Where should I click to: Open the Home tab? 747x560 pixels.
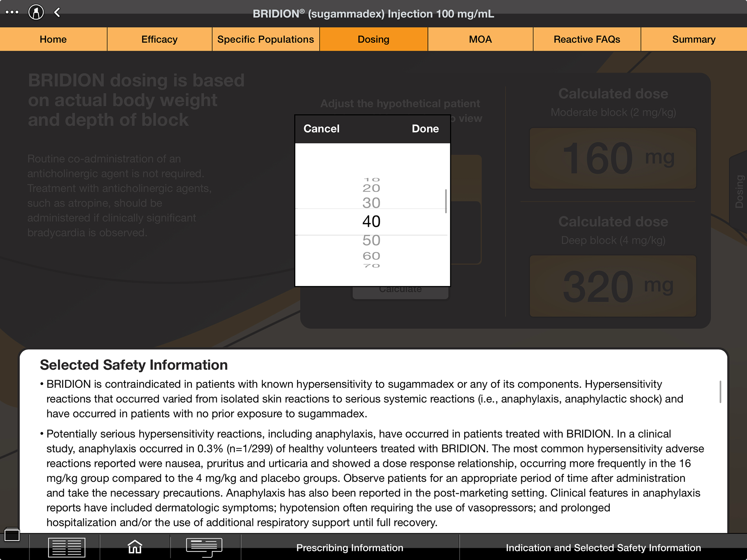click(53, 39)
